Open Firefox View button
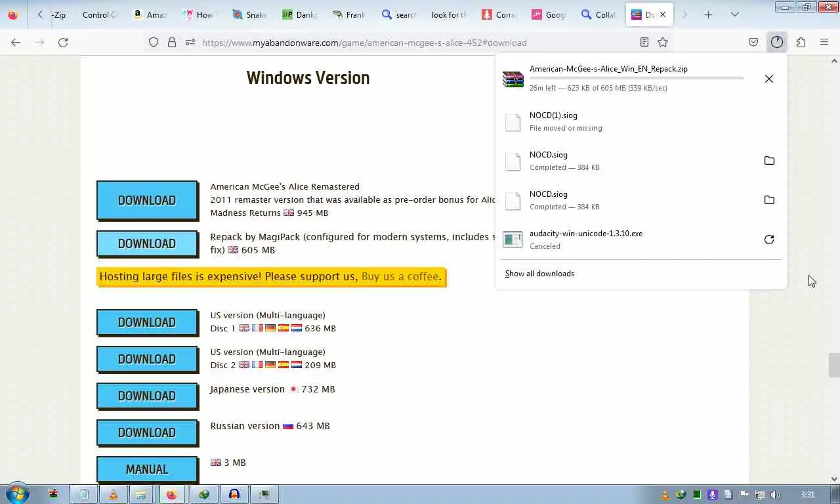The image size is (840, 504). point(13,14)
